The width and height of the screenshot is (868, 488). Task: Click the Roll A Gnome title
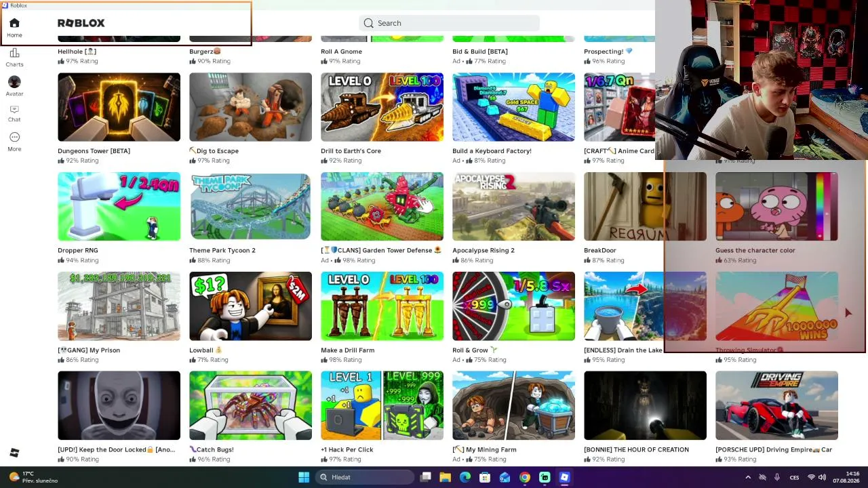pyautogui.click(x=341, y=52)
